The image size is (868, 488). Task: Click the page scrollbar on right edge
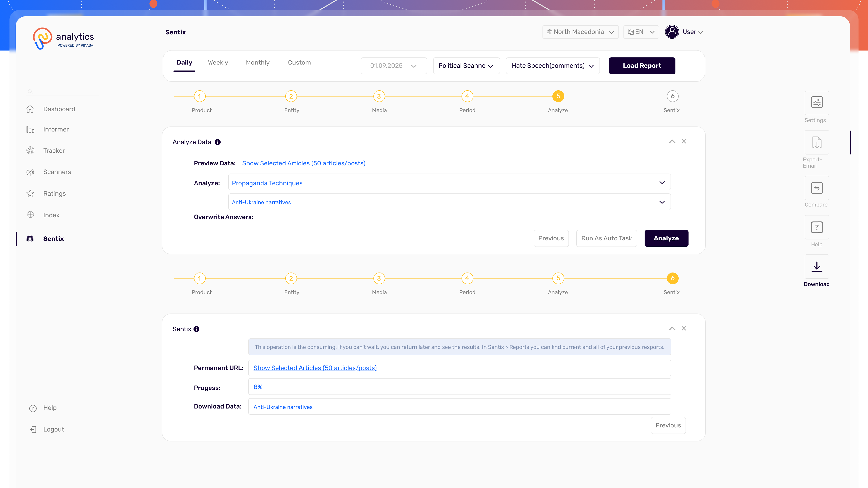tap(851, 142)
